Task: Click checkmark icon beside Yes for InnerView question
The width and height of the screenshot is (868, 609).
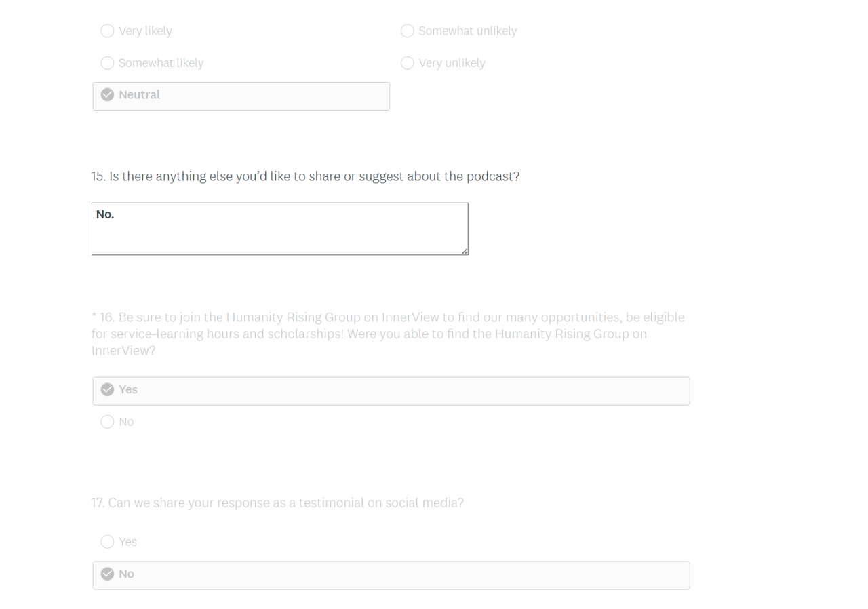Action: click(x=107, y=389)
